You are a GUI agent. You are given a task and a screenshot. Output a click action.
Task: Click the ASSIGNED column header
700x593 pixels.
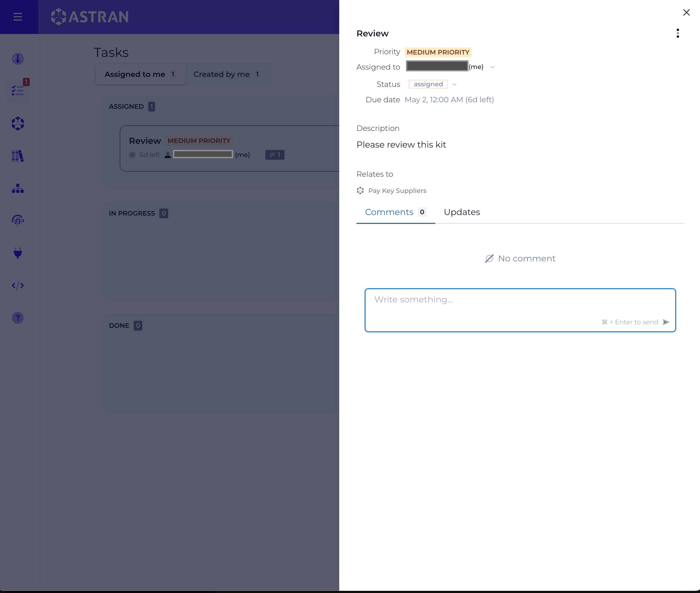pyautogui.click(x=126, y=107)
